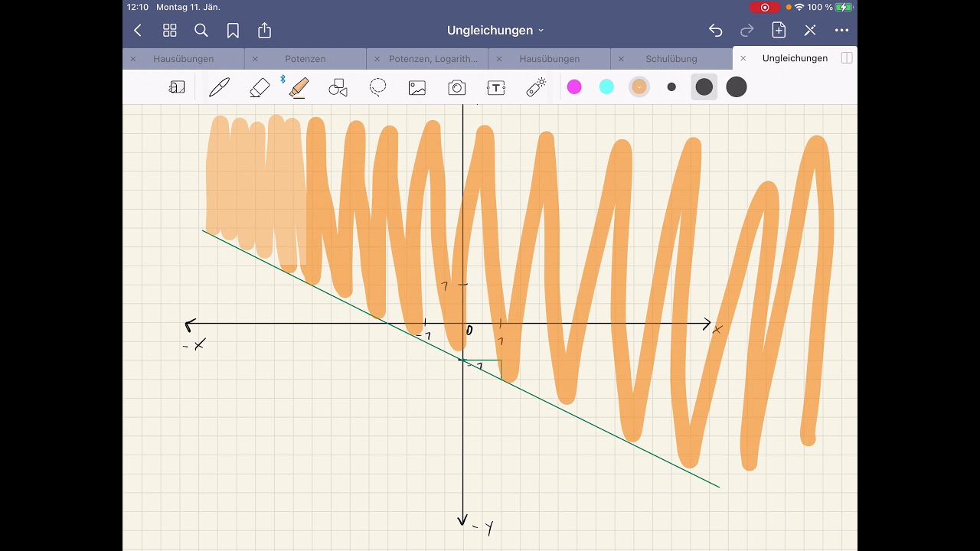Tap the Wi-Fi status icon
This screenshot has width=980, height=551.
pyautogui.click(x=799, y=7)
